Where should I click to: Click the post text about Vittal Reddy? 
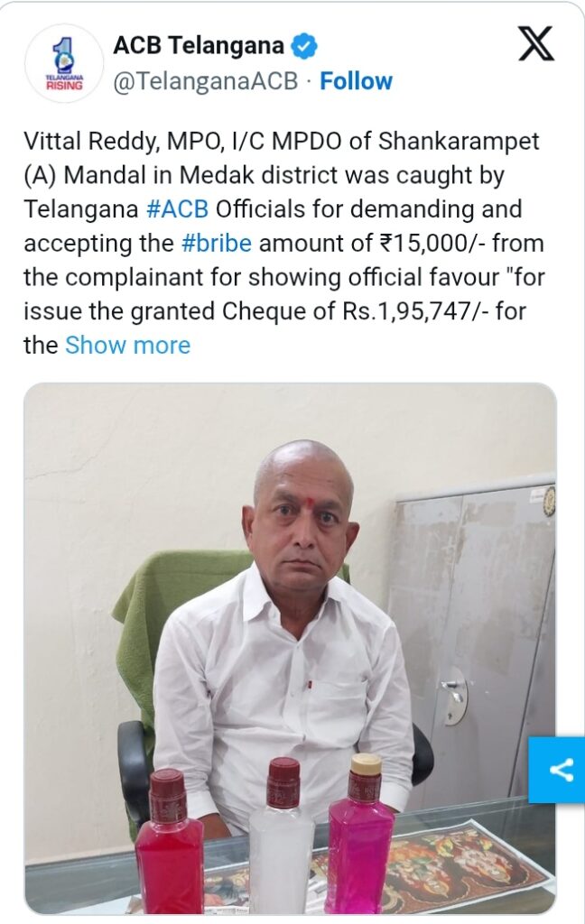[x=284, y=244]
